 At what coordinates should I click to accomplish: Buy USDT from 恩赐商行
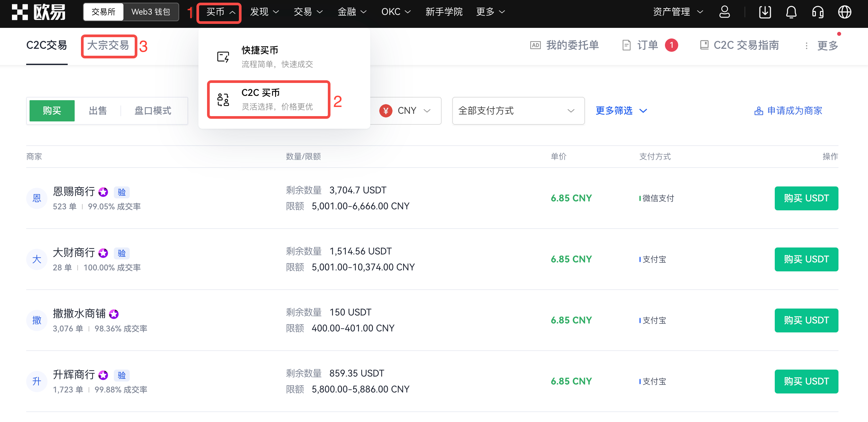coord(806,198)
